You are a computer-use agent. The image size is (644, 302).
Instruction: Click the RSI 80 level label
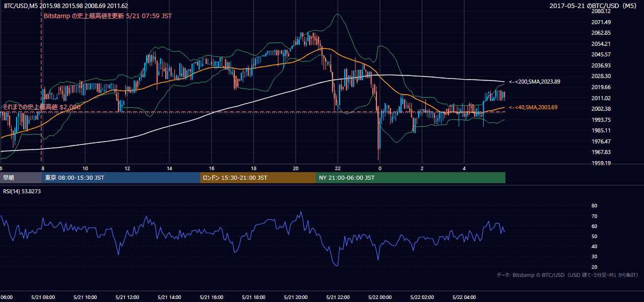pyautogui.click(x=594, y=206)
